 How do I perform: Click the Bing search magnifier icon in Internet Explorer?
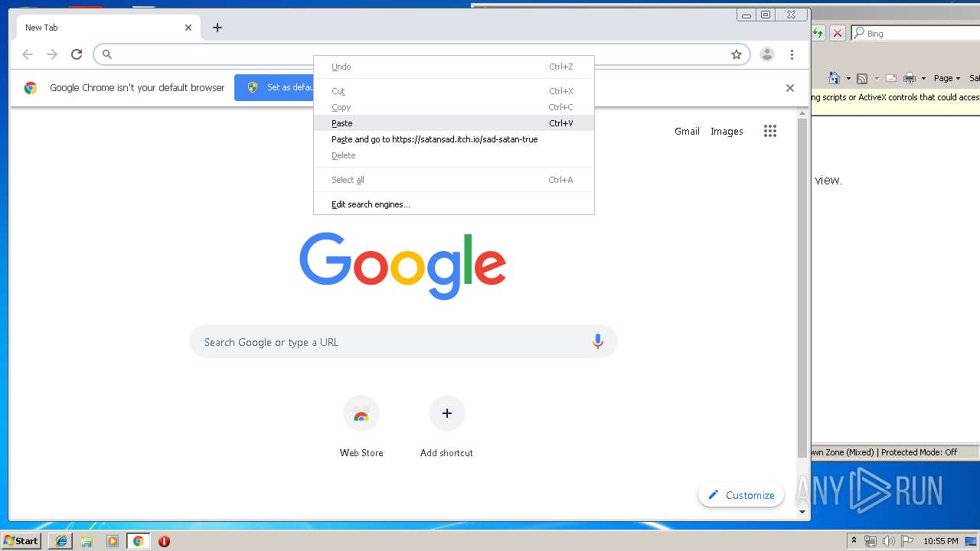pos(859,33)
